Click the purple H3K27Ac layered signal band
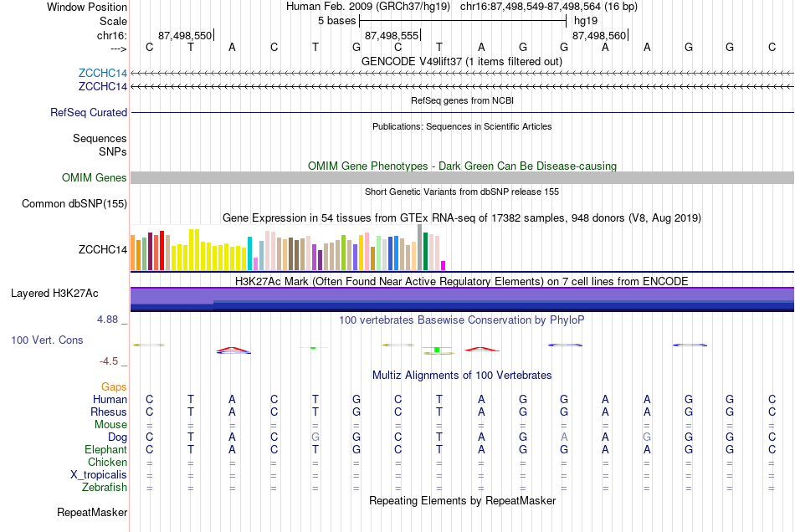This screenshot has width=795, height=532. click(x=463, y=294)
